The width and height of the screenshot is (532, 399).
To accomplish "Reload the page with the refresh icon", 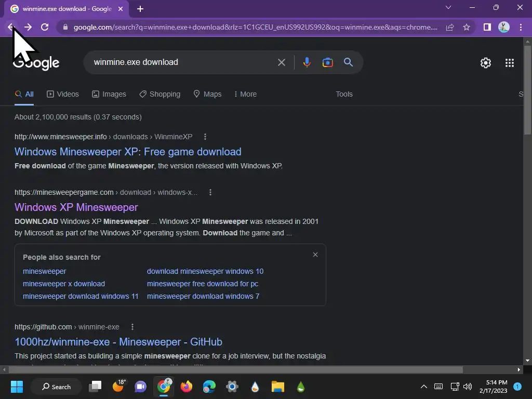I will click(x=45, y=27).
